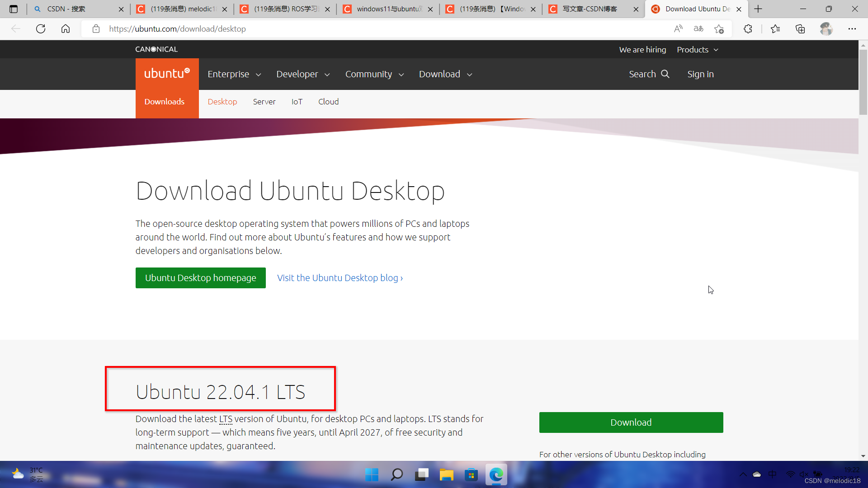Select the IoT sub-navigation item
The image size is (868, 488).
click(x=297, y=102)
